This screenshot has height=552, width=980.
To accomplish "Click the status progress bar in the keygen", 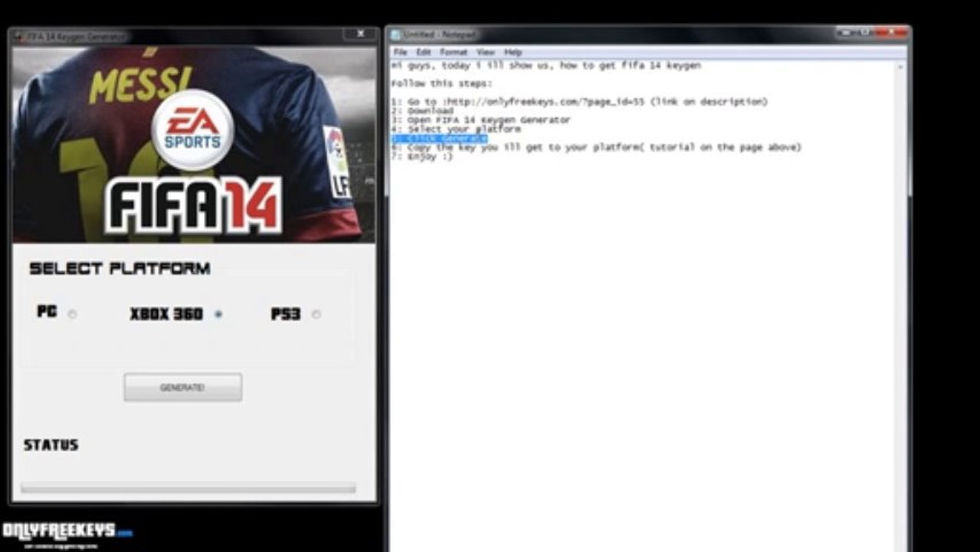I will (x=188, y=488).
